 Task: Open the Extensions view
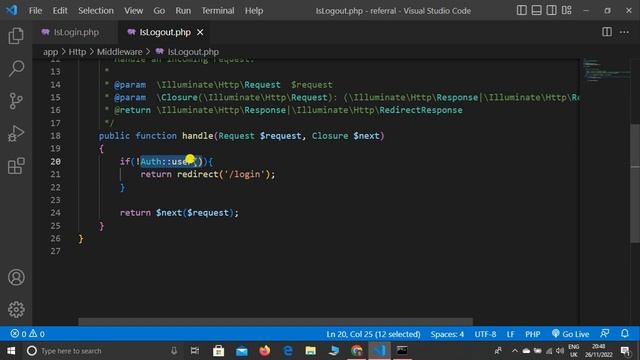(x=16, y=166)
